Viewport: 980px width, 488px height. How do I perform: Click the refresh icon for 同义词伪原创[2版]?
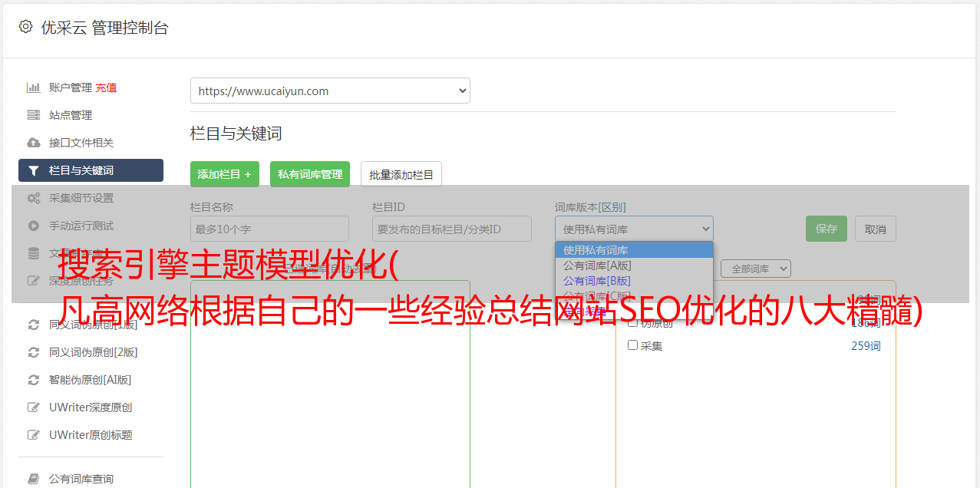[33, 352]
